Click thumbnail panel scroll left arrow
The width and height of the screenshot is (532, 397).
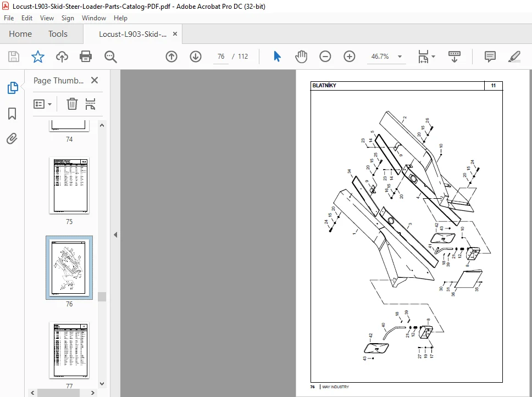[x=32, y=393]
